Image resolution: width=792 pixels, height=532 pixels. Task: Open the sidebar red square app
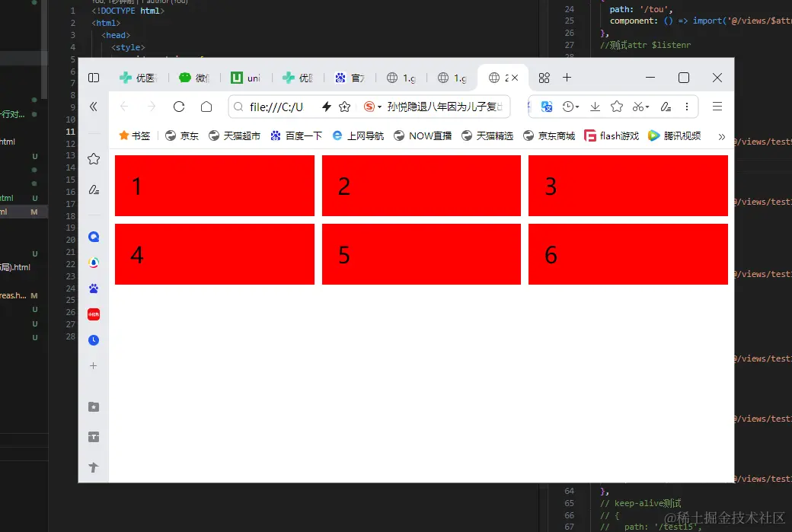tap(94, 314)
